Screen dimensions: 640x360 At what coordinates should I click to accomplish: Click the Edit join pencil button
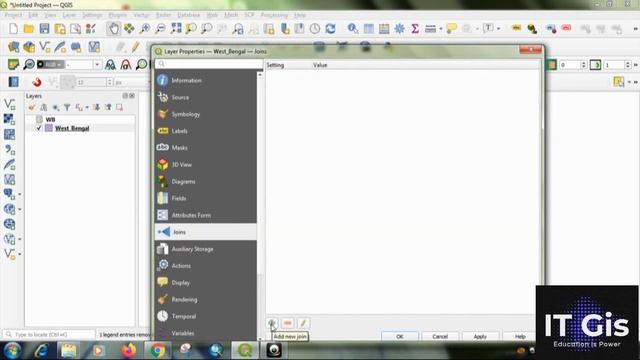pyautogui.click(x=303, y=323)
